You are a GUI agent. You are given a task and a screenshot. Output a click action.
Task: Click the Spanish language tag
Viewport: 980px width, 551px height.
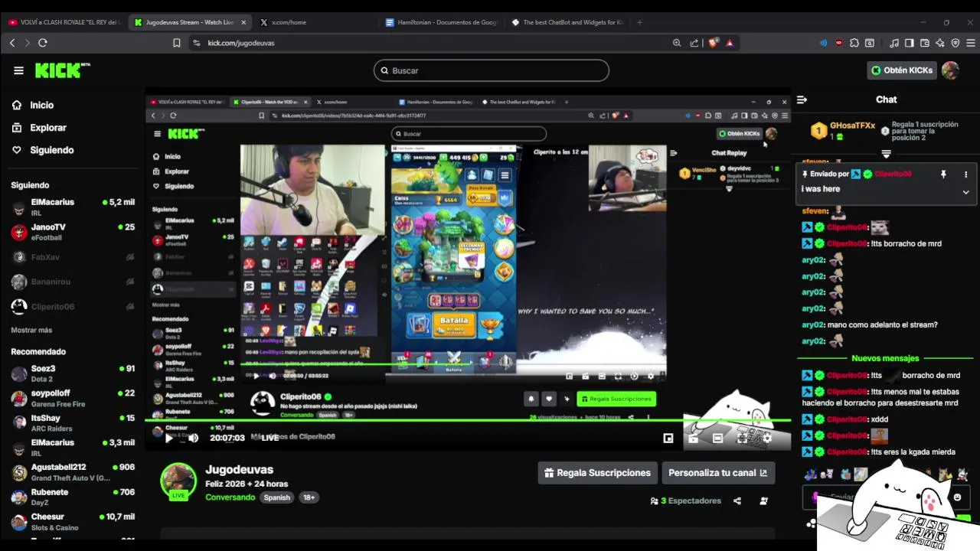pos(277,497)
